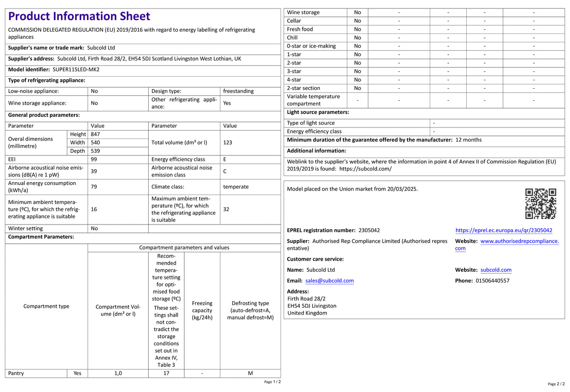Select the 12 months guarantee duration
The width and height of the screenshot is (570, 392).
[x=468, y=140]
